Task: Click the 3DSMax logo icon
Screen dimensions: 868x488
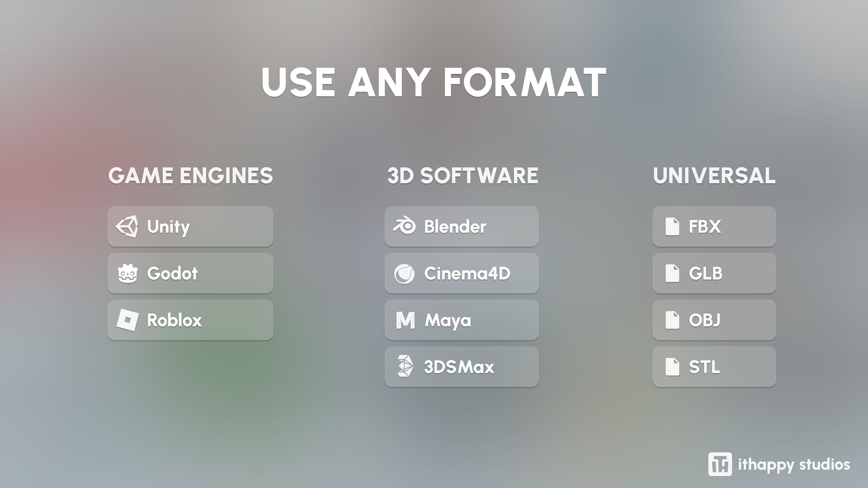Action: pos(405,366)
